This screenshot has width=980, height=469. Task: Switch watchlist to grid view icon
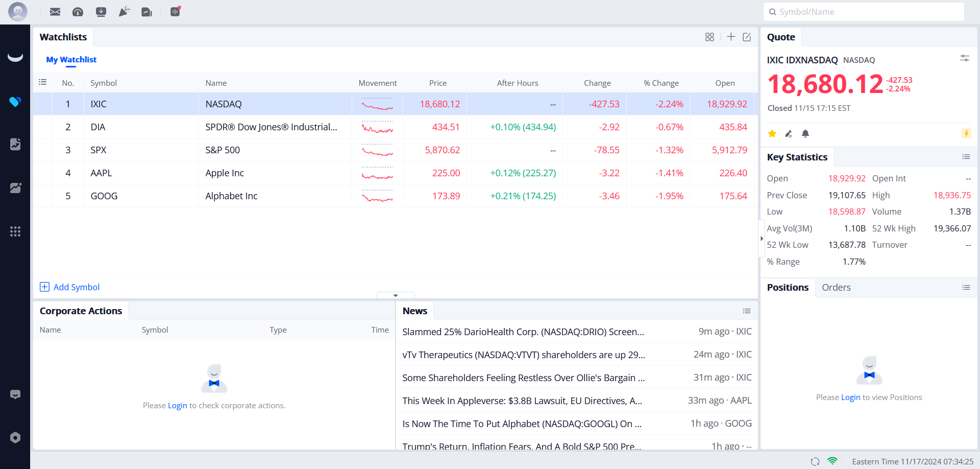(x=709, y=37)
